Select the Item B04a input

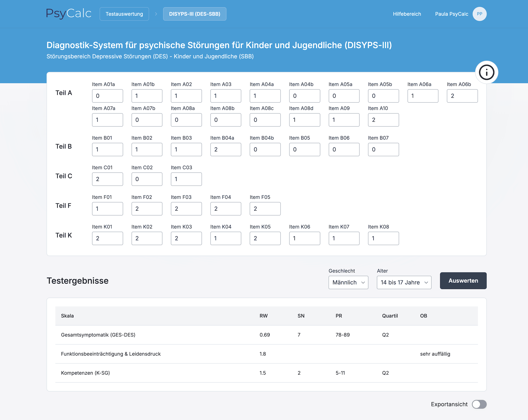point(226,150)
